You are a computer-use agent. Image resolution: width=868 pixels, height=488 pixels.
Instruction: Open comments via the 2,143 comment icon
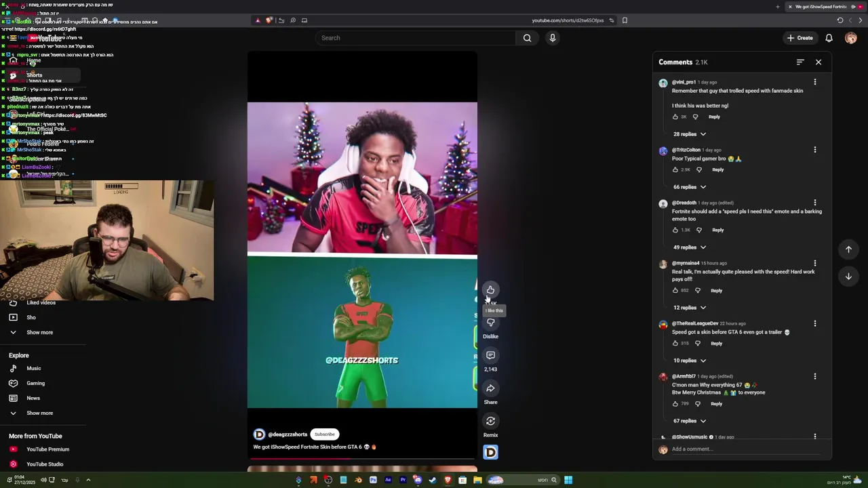point(490,355)
